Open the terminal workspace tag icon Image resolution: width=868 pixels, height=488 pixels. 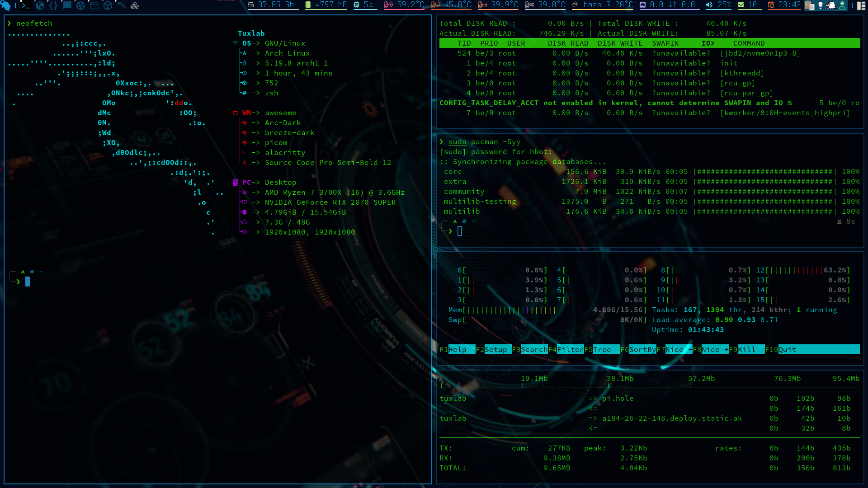pyautogui.click(x=26, y=5)
